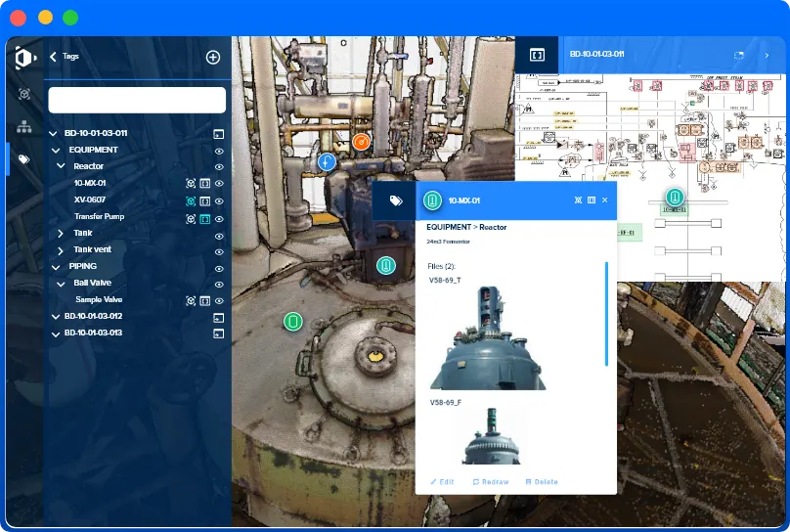
Task: Hide the Transfer Pump tag
Action: click(x=219, y=219)
